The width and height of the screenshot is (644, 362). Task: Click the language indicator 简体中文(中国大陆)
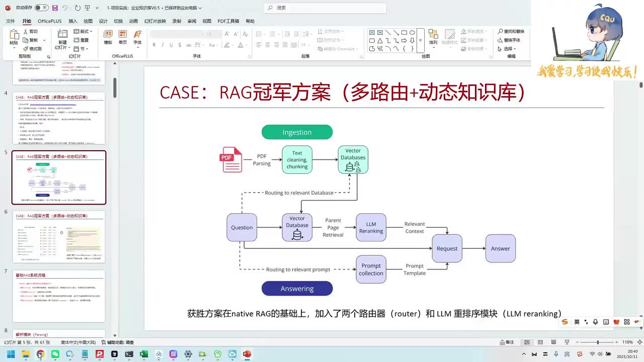pos(78,342)
